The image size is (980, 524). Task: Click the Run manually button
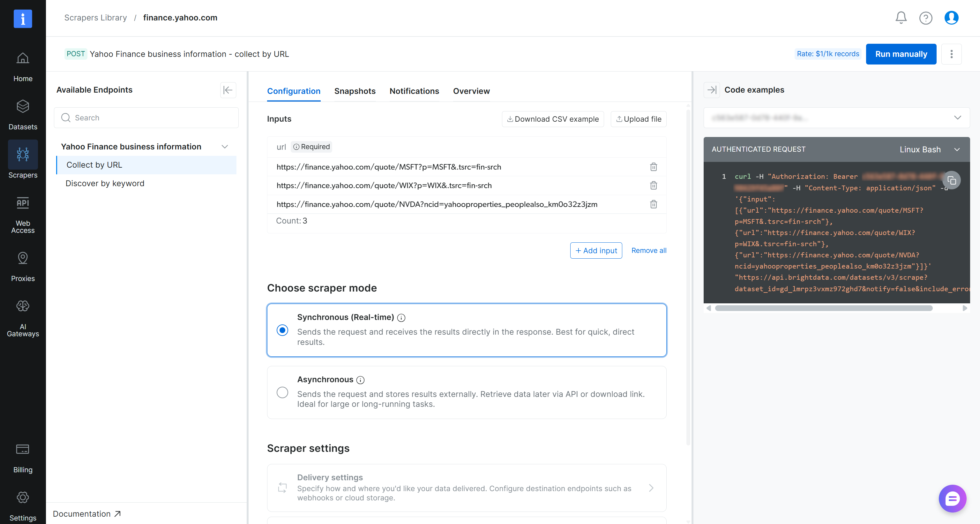(901, 54)
